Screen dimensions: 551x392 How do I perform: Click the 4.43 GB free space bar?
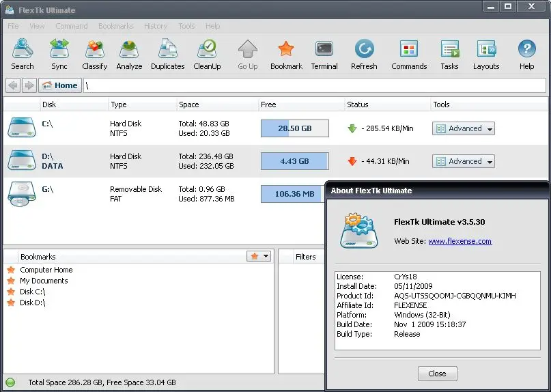tap(295, 161)
